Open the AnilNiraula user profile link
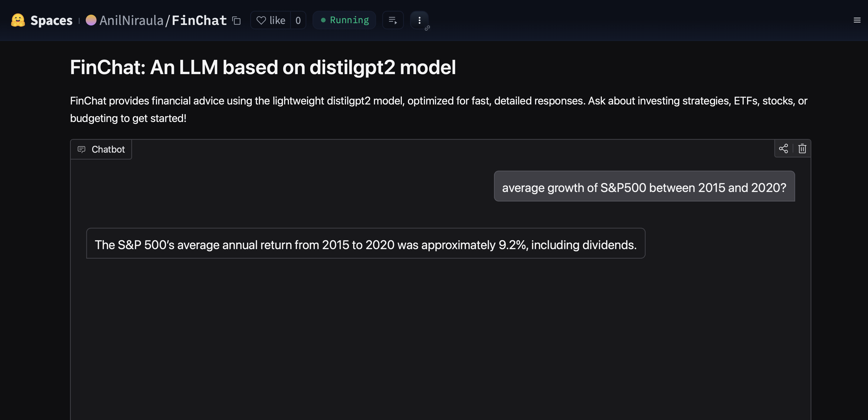Viewport: 868px width, 420px height. (x=132, y=21)
